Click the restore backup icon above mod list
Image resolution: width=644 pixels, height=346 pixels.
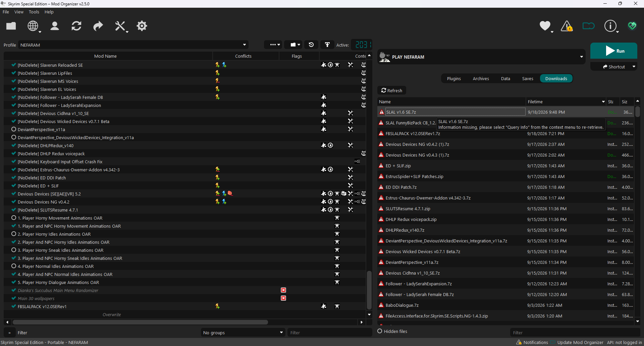point(311,45)
